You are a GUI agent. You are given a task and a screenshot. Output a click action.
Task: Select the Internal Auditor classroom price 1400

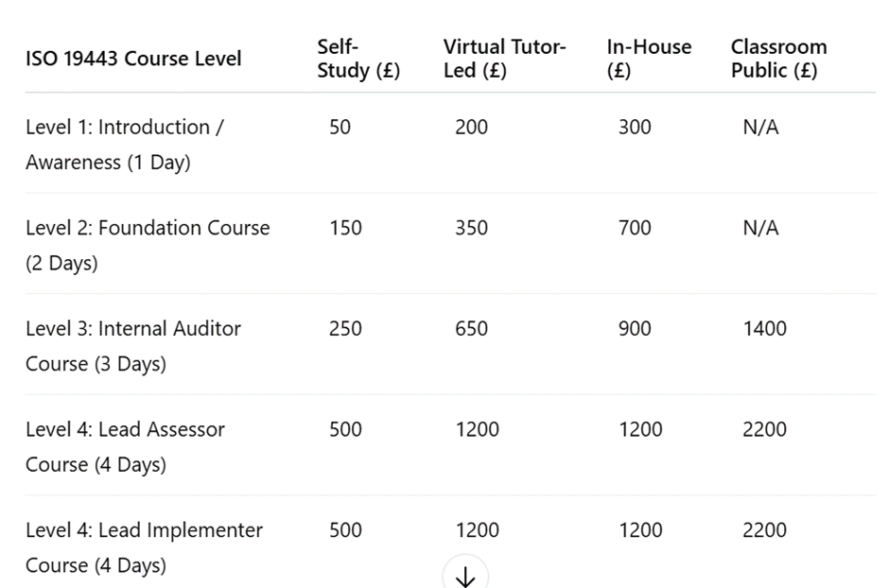(764, 329)
